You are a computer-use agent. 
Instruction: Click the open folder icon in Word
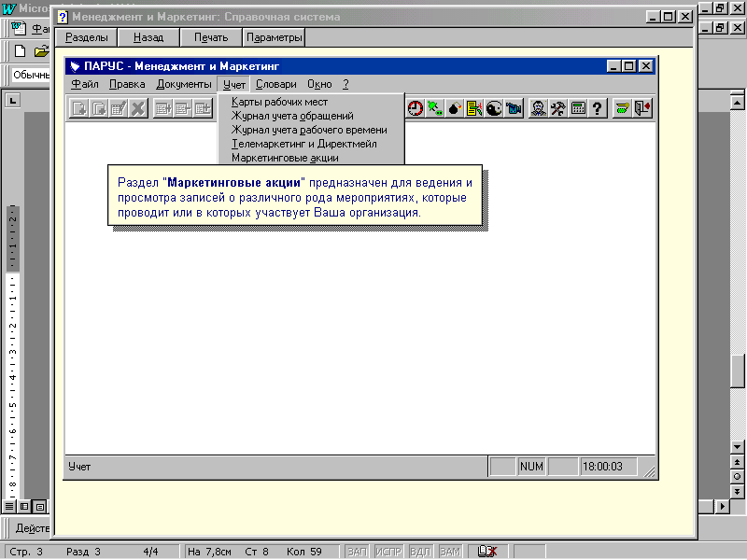coord(42,51)
